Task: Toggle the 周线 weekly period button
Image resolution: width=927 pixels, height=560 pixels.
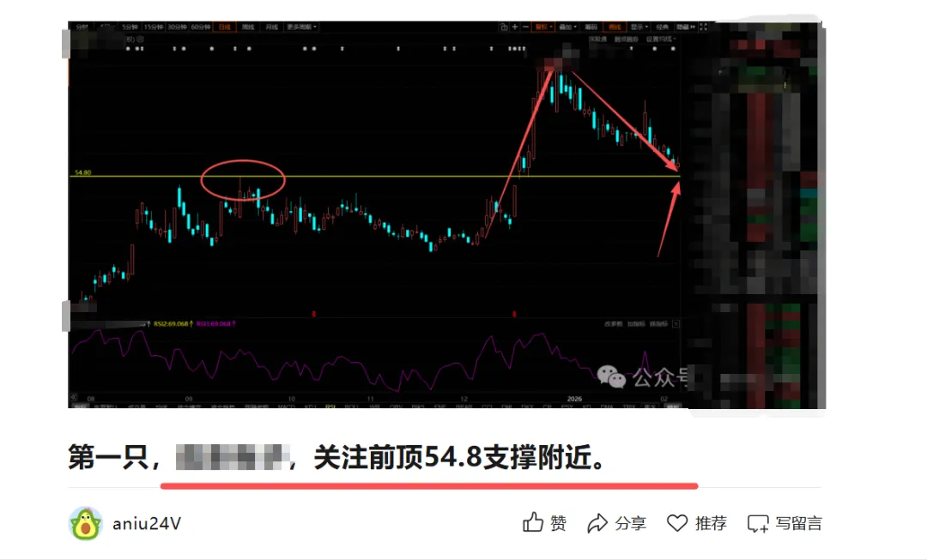Action: [248, 27]
